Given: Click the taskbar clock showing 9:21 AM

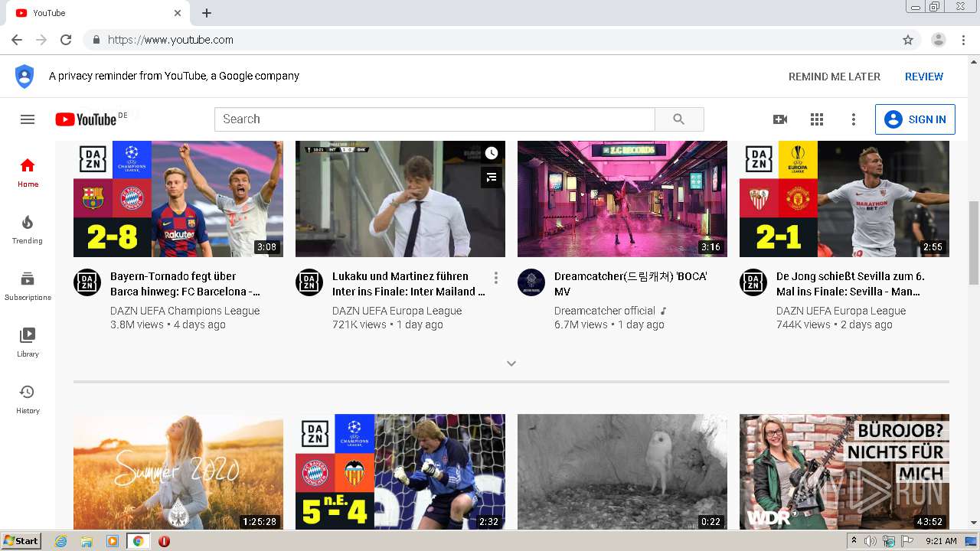Looking at the screenshot, I should (942, 541).
